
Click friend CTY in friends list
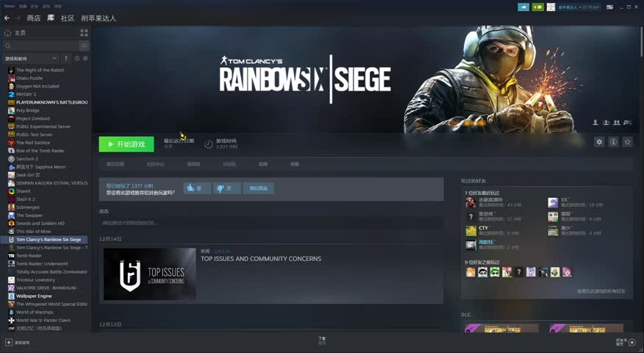point(484,228)
